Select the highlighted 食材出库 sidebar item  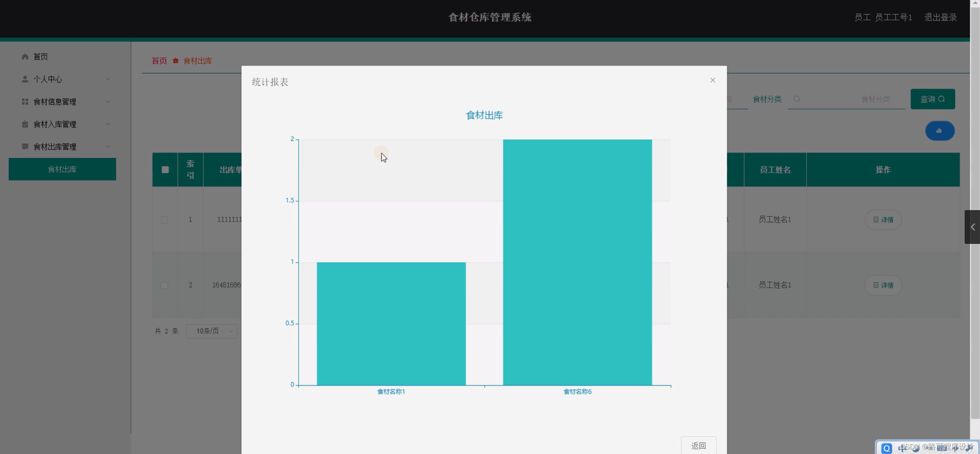tap(62, 169)
